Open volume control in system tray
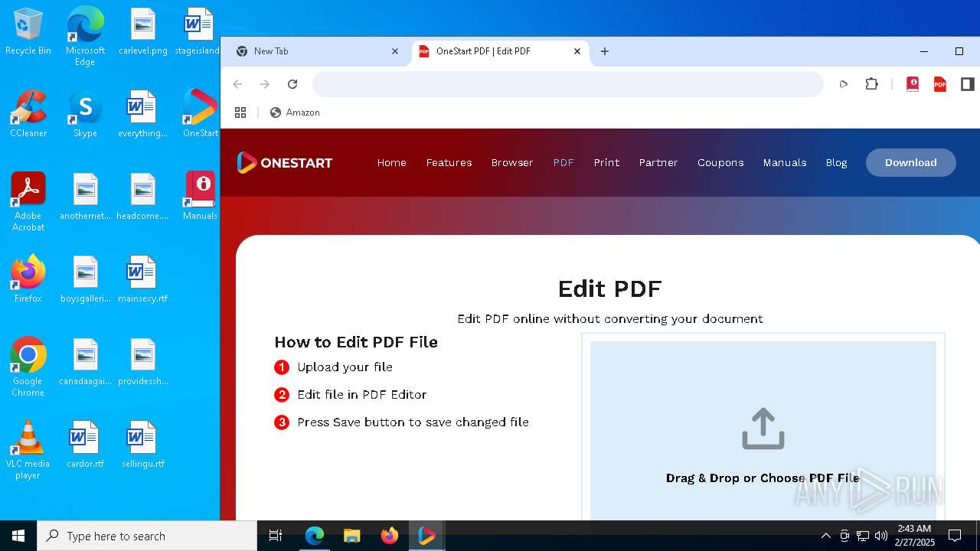 pyautogui.click(x=880, y=536)
